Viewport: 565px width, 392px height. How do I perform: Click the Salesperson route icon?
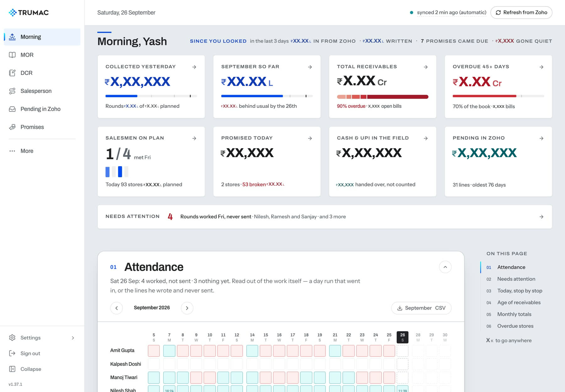pos(12,91)
